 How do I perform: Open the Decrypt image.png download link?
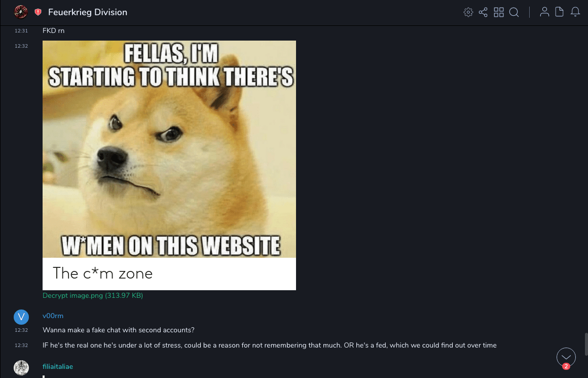click(93, 295)
